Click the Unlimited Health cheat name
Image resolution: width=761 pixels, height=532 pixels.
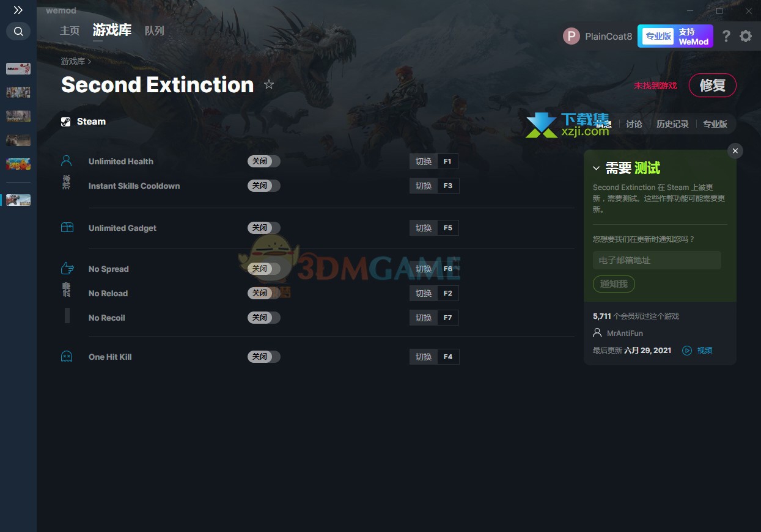[121, 161]
